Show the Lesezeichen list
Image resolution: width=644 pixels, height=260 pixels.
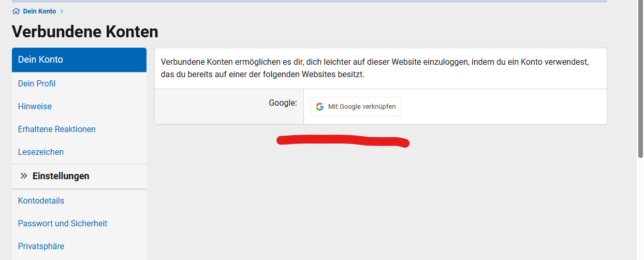click(41, 152)
